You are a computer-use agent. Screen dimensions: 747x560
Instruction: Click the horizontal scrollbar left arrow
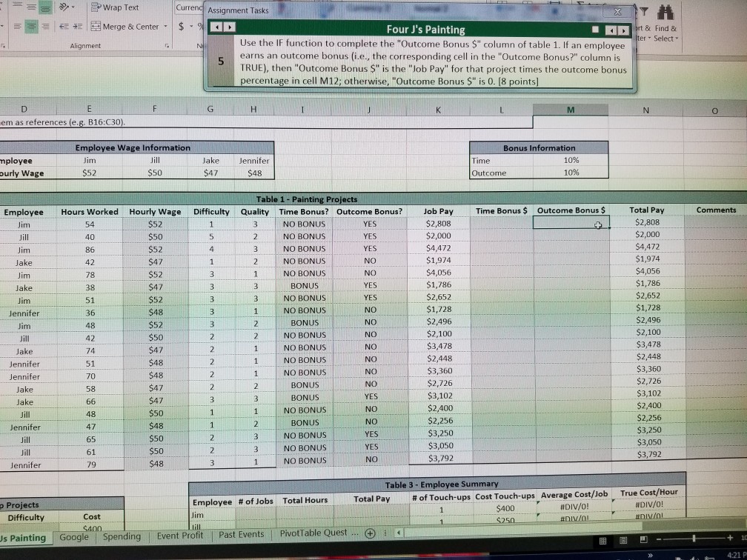pos(398,533)
